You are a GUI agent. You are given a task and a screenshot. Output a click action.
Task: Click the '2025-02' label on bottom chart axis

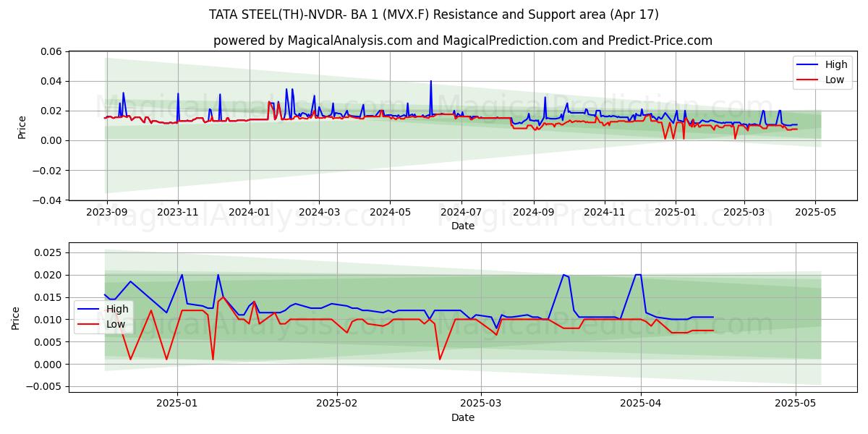336,404
